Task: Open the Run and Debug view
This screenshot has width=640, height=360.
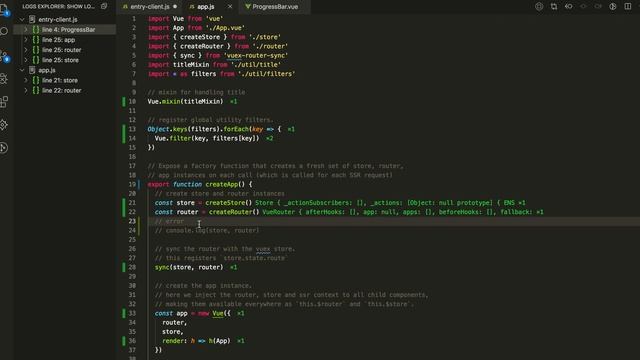Action: click(x=4, y=78)
